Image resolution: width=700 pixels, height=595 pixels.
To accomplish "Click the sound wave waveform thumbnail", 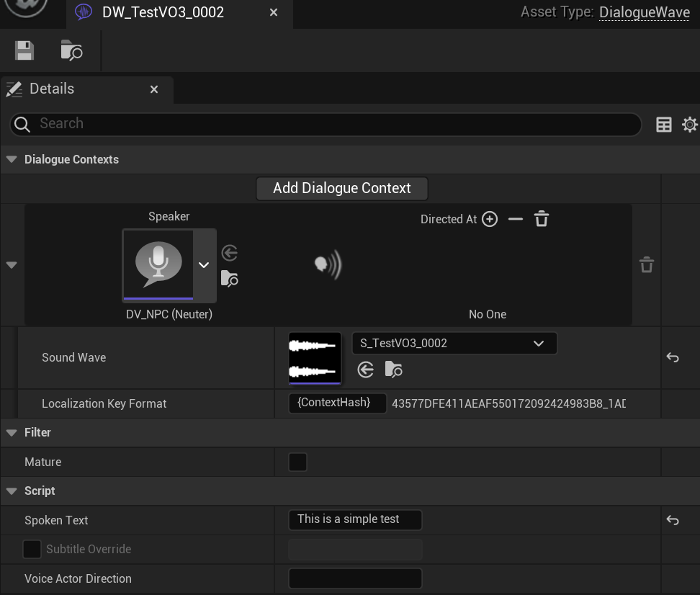I will pyautogui.click(x=315, y=357).
